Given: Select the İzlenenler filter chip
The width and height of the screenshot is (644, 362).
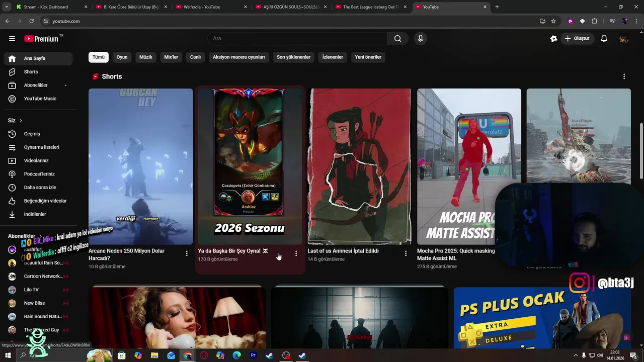Looking at the screenshot, I should tap(333, 57).
